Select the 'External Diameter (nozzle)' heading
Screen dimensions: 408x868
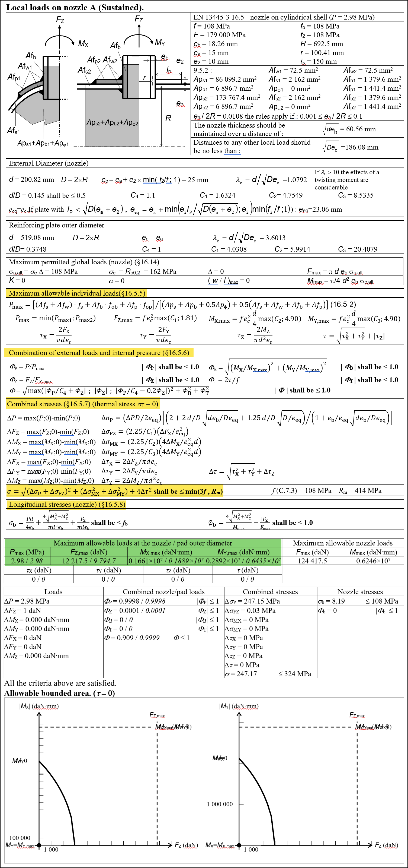tap(49, 163)
